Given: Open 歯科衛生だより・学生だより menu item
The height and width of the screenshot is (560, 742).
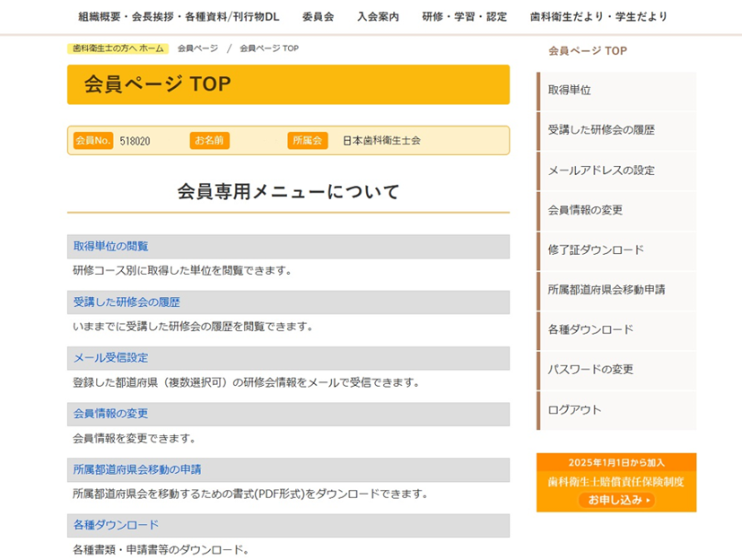Looking at the screenshot, I should point(598,16).
